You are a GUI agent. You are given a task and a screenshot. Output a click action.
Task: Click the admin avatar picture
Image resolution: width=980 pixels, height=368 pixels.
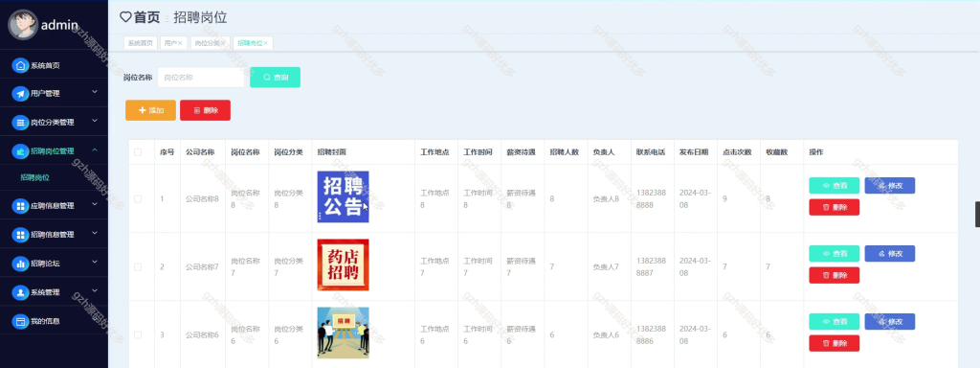[x=23, y=24]
